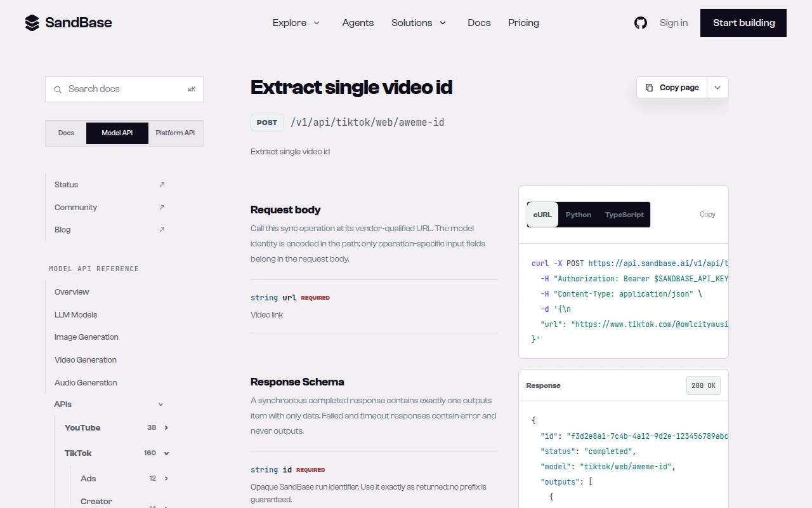Select the TikTok sidebar item

[x=78, y=453]
